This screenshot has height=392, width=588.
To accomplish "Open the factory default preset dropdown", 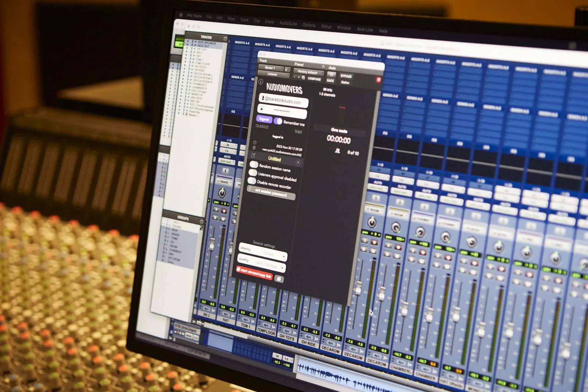I will (x=309, y=72).
